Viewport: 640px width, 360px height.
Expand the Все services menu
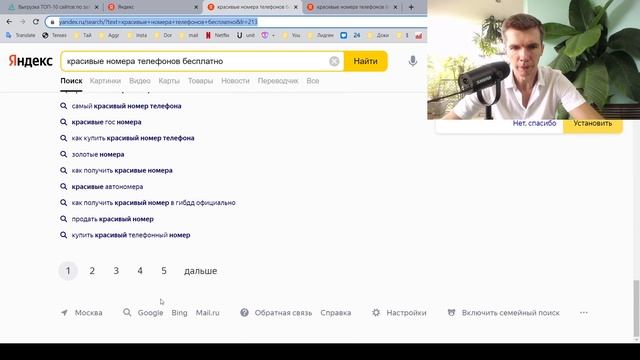pos(313,81)
